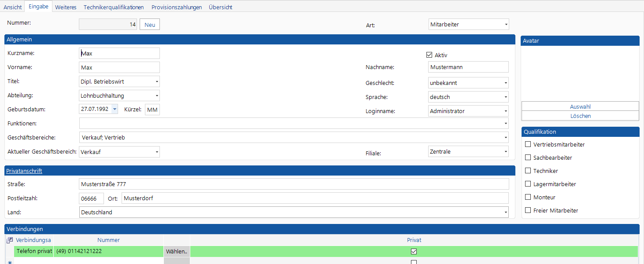The image size is (644, 264).
Task: Click the column chooser icon in Verbindungen grid
Action: (9, 240)
